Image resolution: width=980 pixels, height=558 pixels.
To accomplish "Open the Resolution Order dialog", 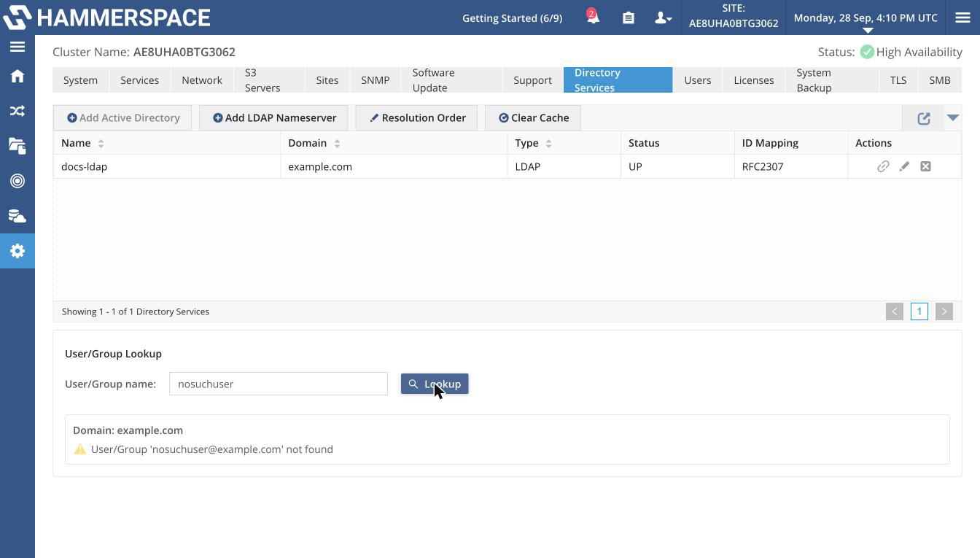I will tap(416, 117).
